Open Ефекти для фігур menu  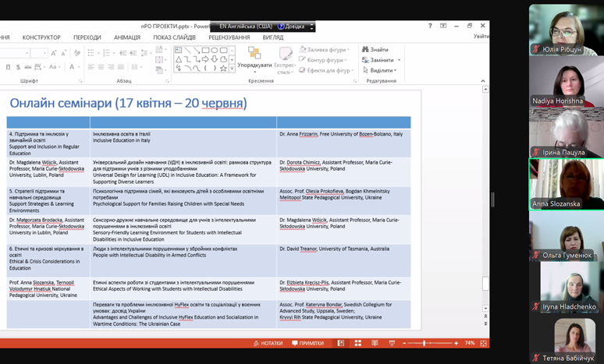point(326,70)
